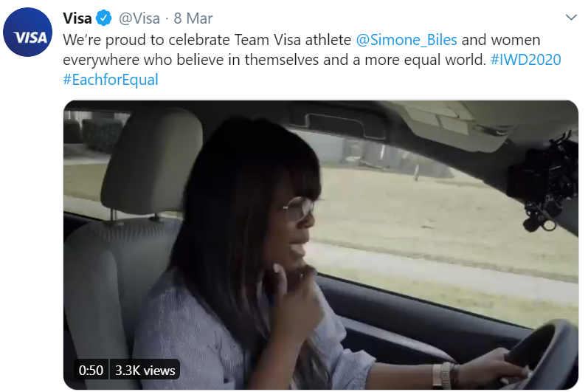Click the blue verified badge next to Visa
The image size is (588, 392).
pos(104,18)
